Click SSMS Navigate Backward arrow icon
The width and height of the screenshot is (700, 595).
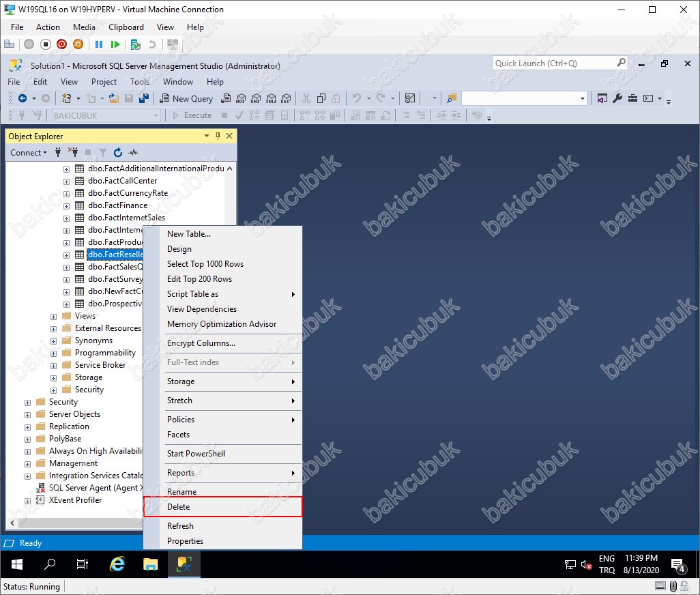(x=23, y=98)
